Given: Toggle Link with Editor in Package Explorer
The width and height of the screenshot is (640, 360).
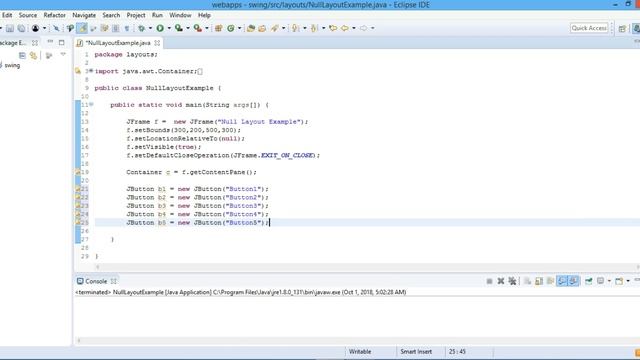Looking at the screenshot, I should 33,56.
